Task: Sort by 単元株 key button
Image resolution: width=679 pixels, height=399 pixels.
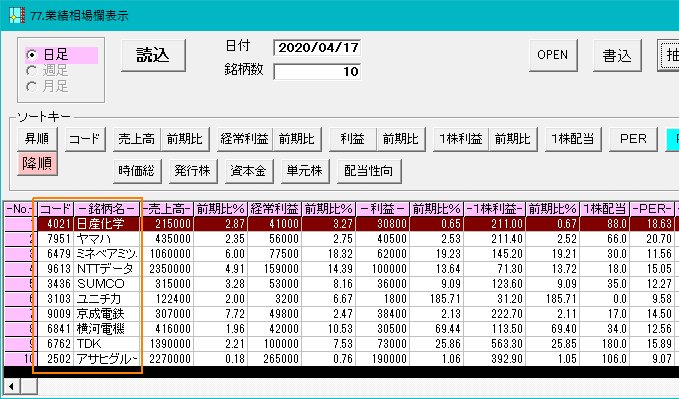Action: click(305, 172)
